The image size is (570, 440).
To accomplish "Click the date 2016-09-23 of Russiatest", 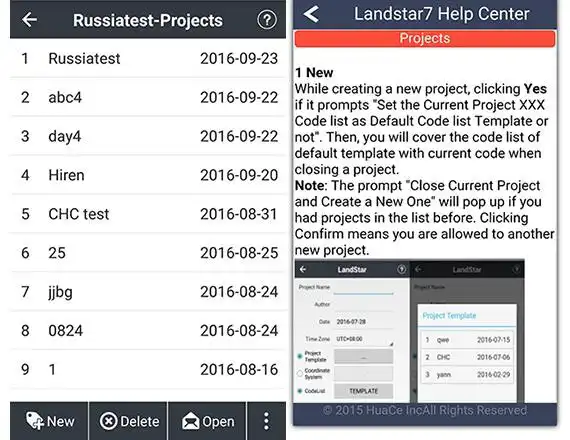I will [239, 59].
